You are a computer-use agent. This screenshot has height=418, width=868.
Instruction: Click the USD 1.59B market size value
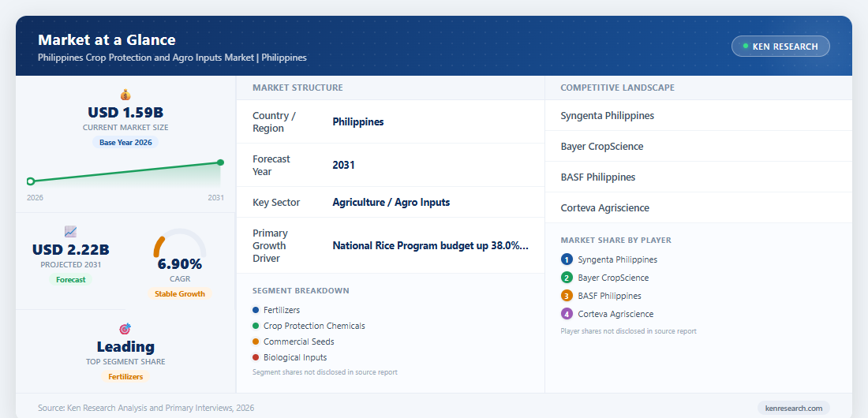(x=125, y=113)
